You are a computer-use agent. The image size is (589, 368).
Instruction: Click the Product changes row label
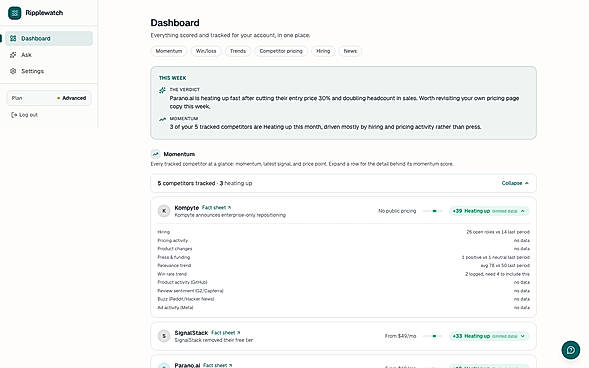175,249
